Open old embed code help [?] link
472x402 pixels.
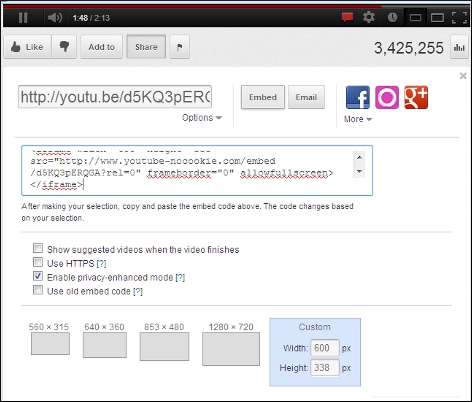138,292
